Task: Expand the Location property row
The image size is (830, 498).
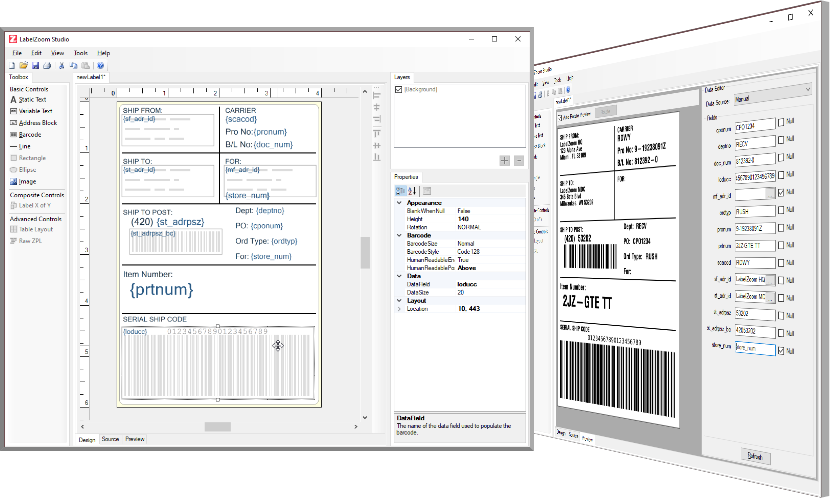Action: pyautogui.click(x=399, y=309)
